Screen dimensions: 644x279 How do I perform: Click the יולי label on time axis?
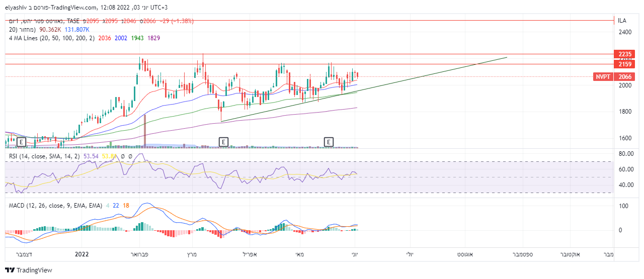tap(410, 254)
